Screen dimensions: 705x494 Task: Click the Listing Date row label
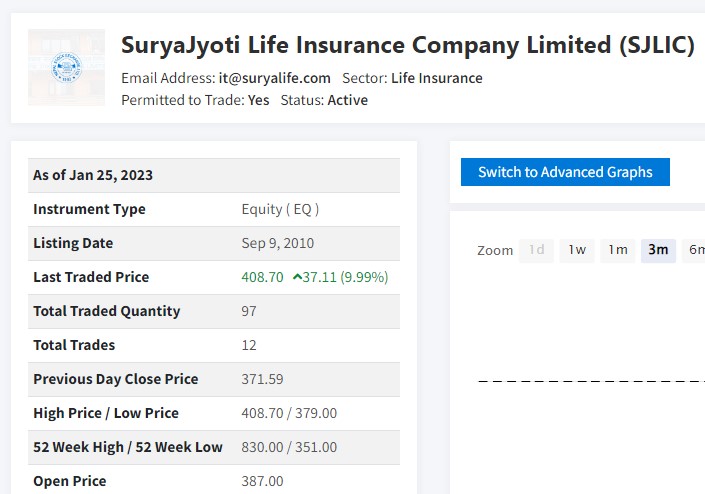[x=73, y=243]
